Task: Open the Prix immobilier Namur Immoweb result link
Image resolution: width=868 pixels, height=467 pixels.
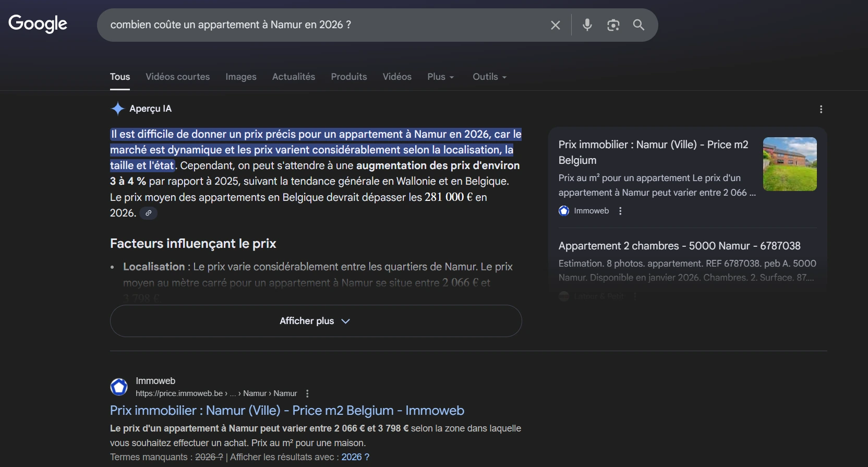Action: 287,411
